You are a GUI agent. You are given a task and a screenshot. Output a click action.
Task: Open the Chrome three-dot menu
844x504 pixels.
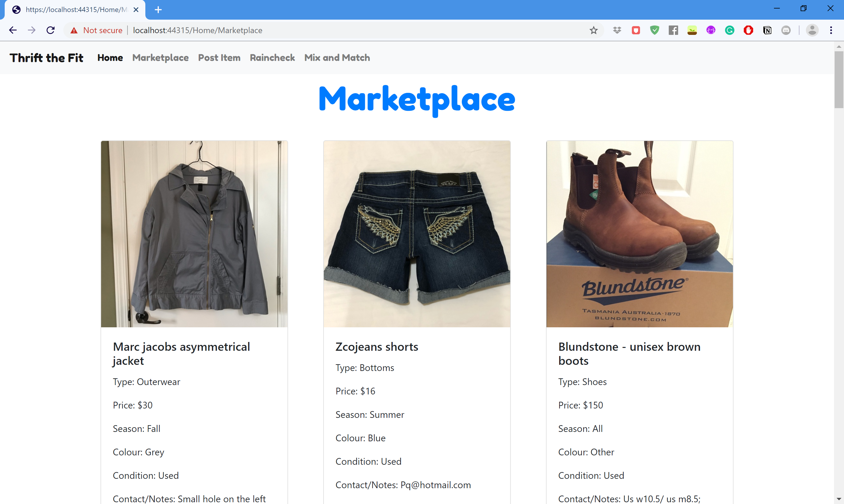(831, 30)
